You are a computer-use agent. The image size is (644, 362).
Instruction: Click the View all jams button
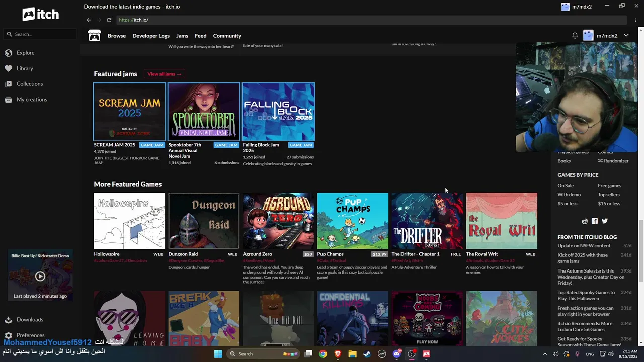point(165,74)
